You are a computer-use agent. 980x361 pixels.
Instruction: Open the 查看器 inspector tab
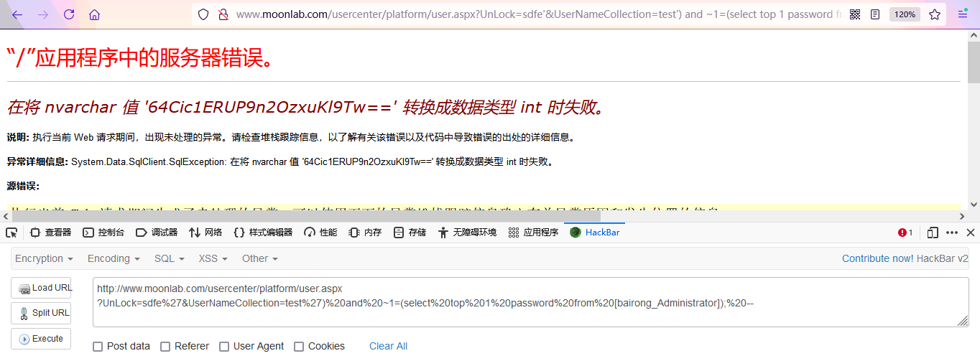pyautogui.click(x=51, y=233)
